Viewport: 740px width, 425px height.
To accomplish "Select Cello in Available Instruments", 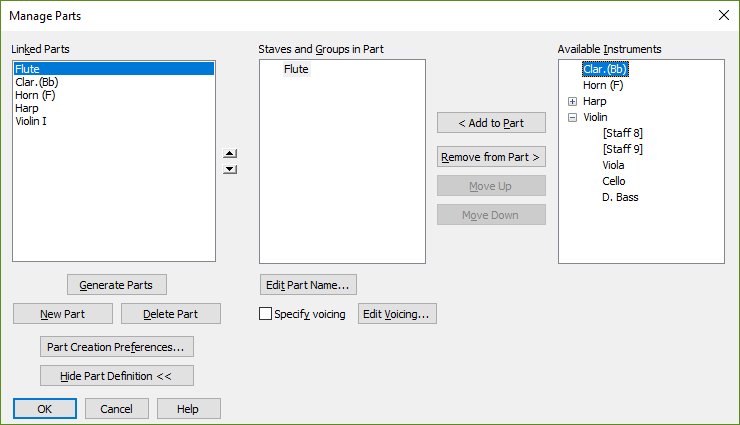I will coord(614,181).
